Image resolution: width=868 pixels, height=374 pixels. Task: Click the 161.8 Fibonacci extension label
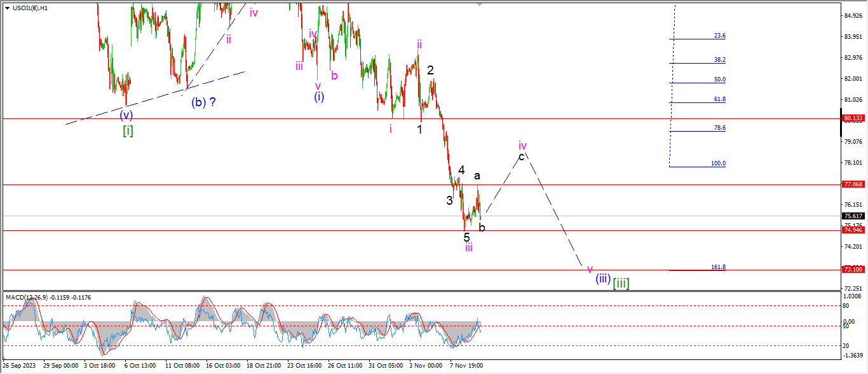(718, 267)
